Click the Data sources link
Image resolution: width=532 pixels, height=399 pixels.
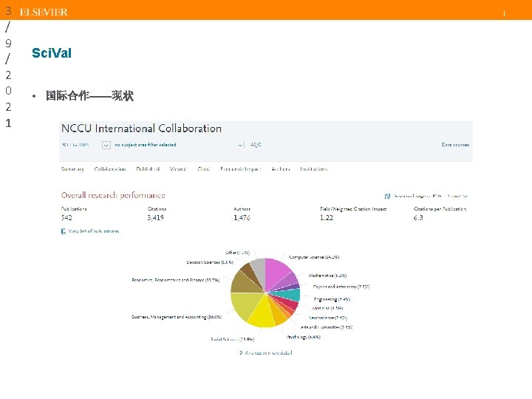[x=455, y=145]
